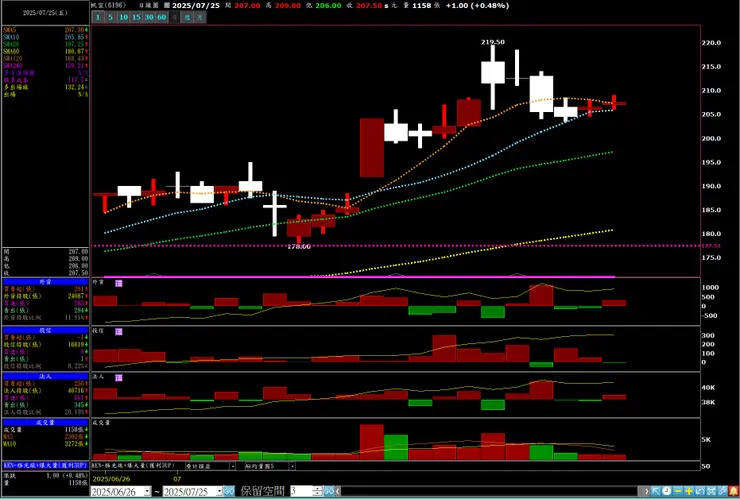Zoom in with the yellow plus icon
The width and height of the screenshot is (740, 499).
coord(689,491)
